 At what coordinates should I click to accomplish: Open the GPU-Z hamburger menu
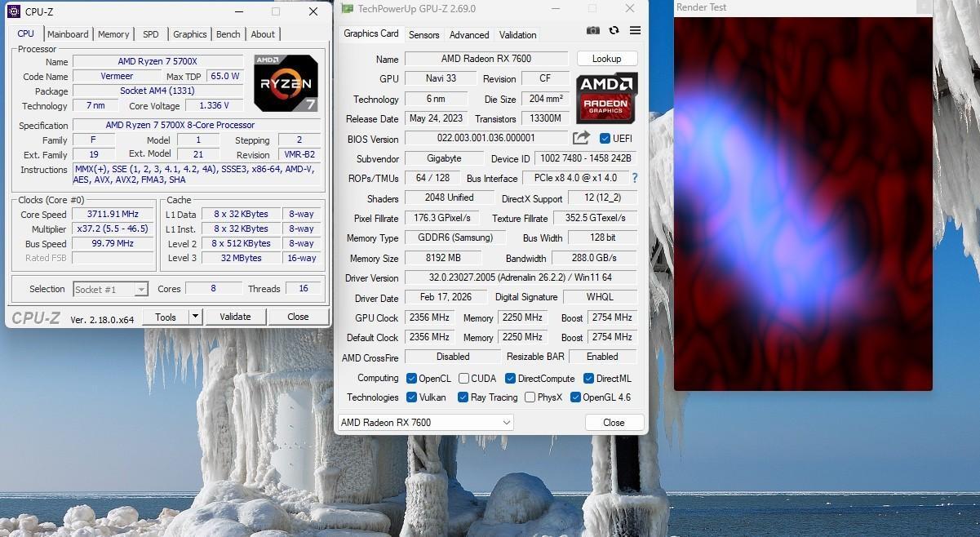[635, 30]
